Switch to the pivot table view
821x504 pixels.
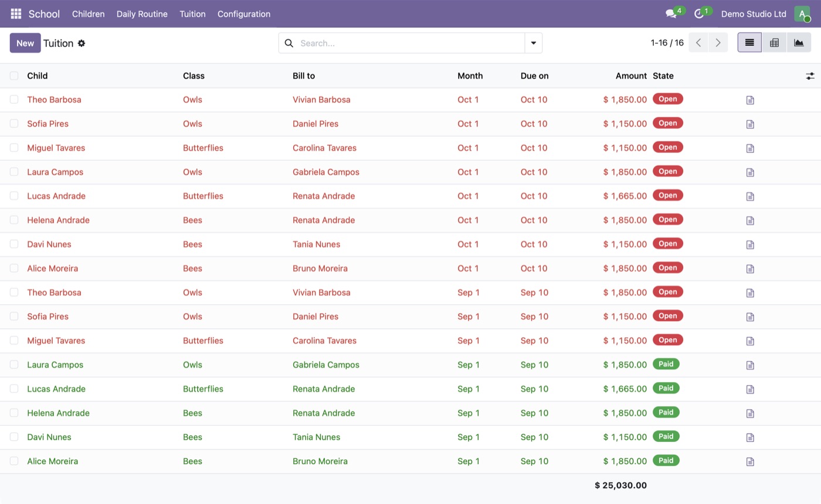pyautogui.click(x=774, y=43)
